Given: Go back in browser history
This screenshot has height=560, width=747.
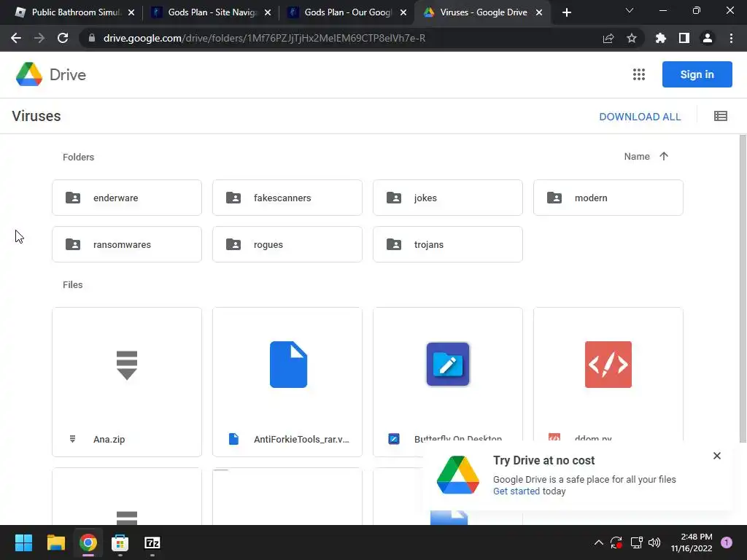Looking at the screenshot, I should coord(16,38).
